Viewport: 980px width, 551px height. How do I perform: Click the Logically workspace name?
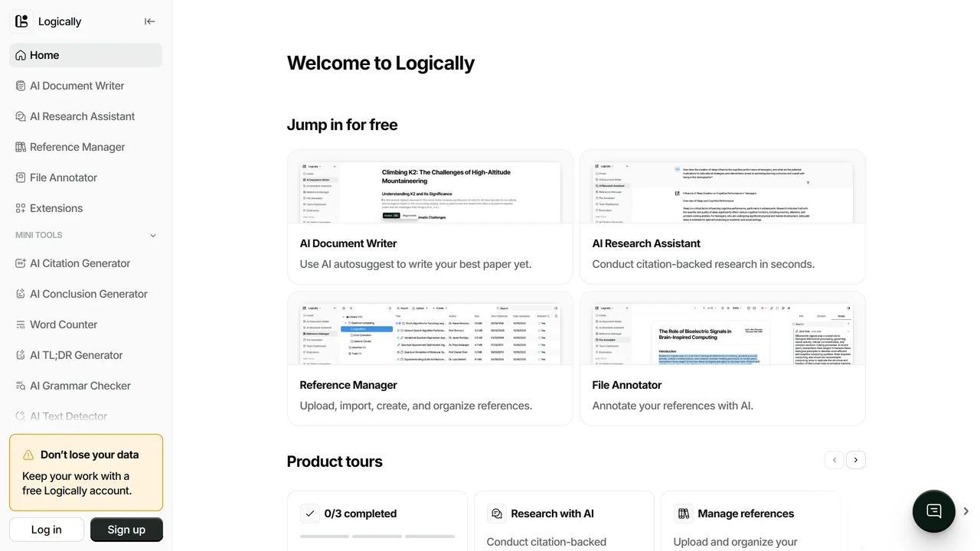tap(60, 21)
